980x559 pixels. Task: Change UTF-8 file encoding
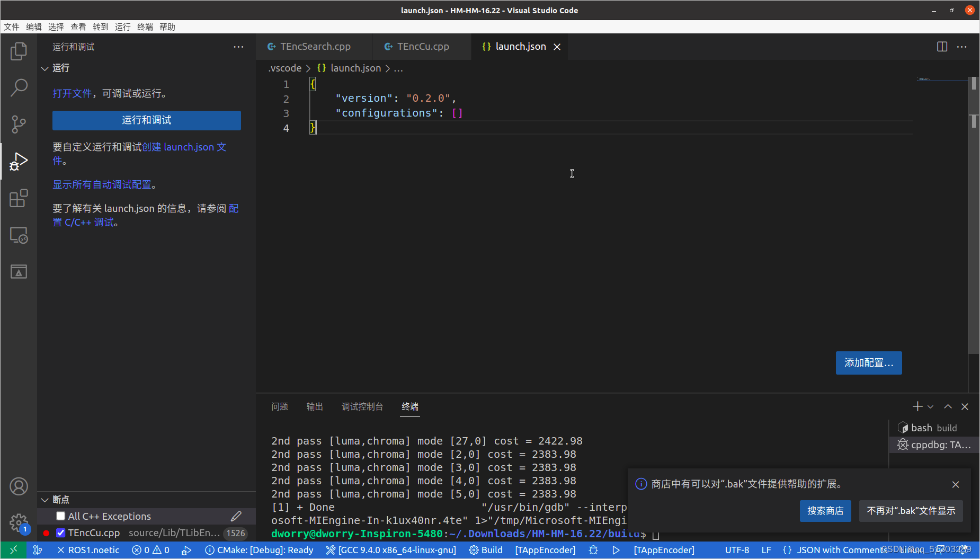[737, 550]
